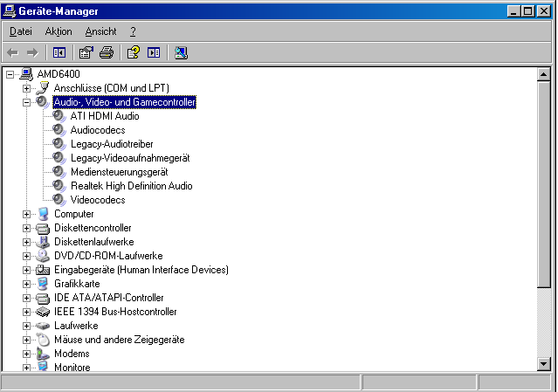Click the icon beside Mediensteuerungsgerät
This screenshot has width=558, height=392.
(x=59, y=172)
